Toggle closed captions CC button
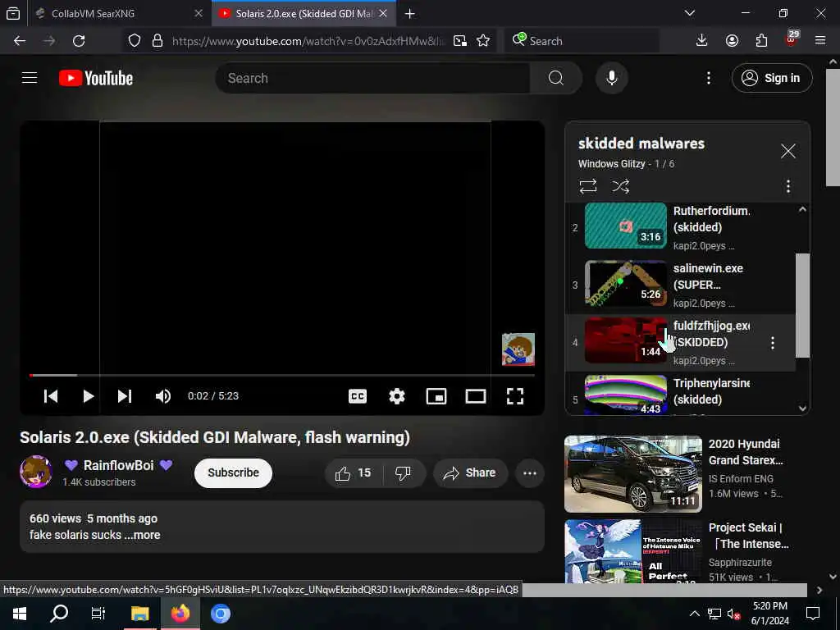The width and height of the screenshot is (840, 630). (x=358, y=396)
